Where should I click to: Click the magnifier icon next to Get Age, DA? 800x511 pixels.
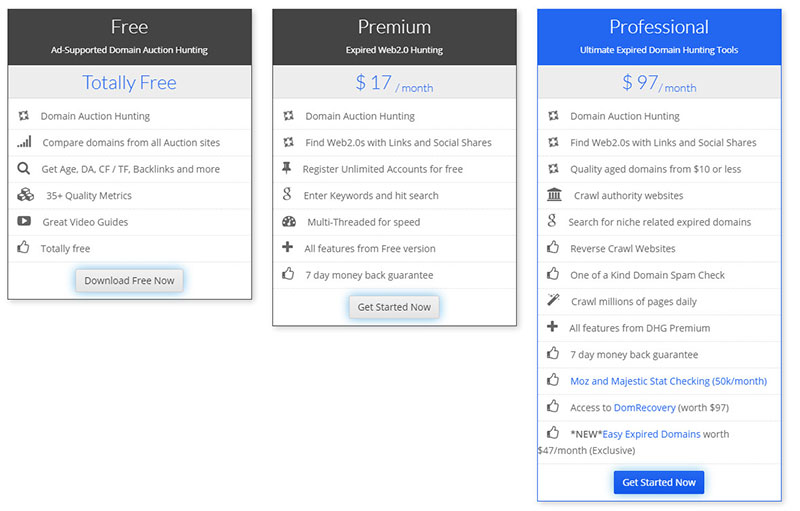click(x=24, y=169)
